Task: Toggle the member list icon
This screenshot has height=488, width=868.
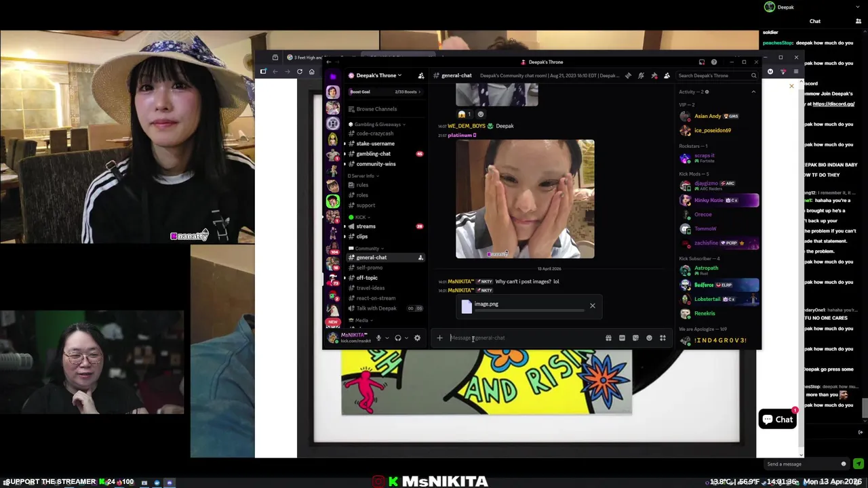Action: 667,75
